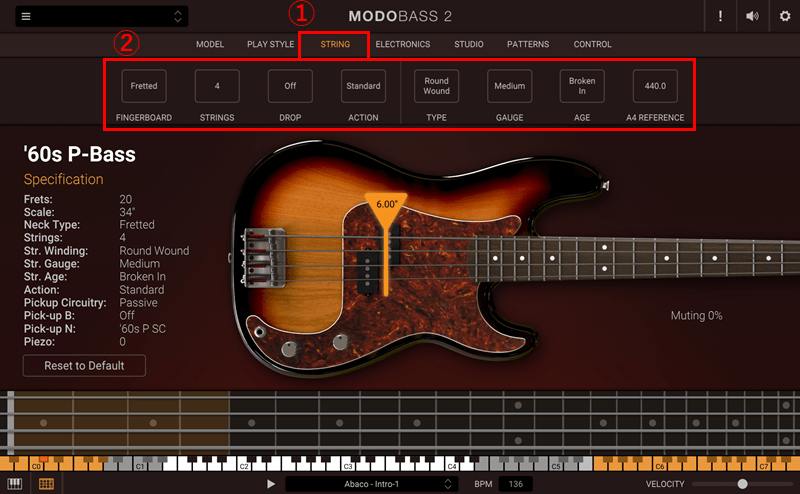The image size is (800, 494).
Task: Open the hamburger menu icon
Action: click(x=26, y=16)
